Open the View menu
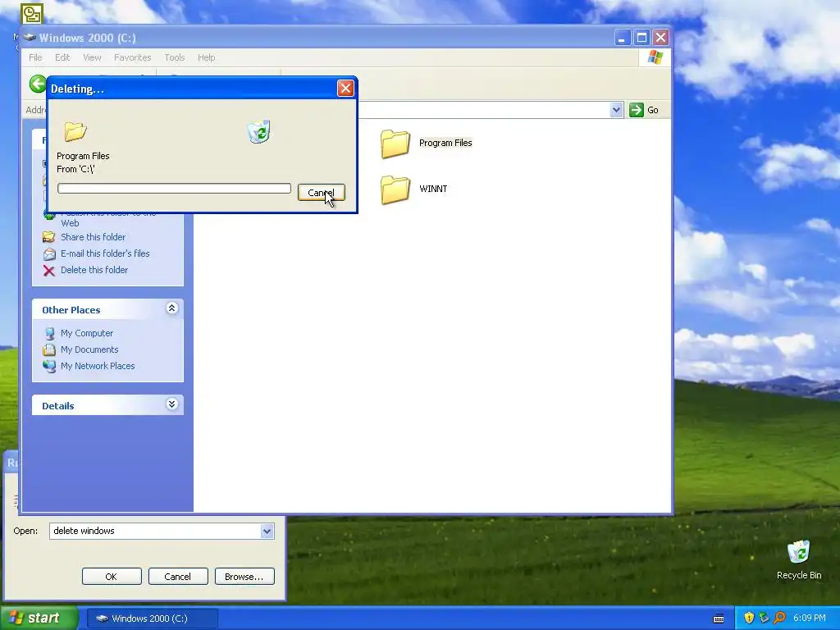This screenshot has height=630, width=840. [92, 57]
